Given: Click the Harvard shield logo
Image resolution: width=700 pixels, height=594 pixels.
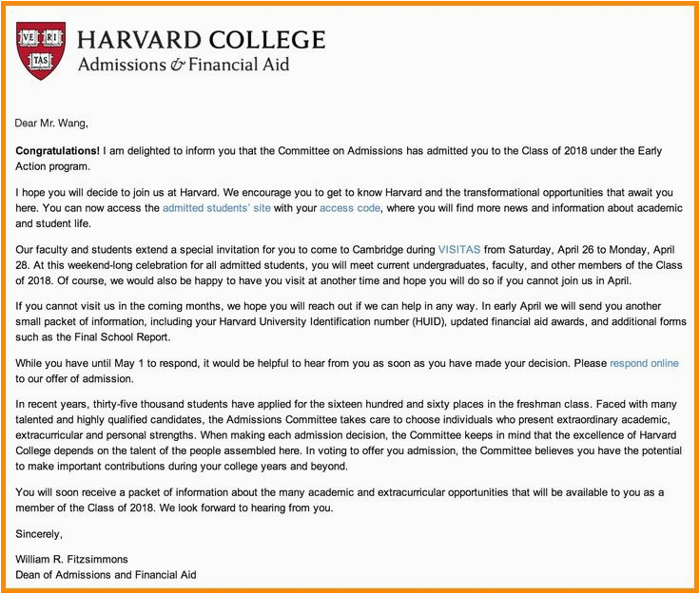Looking at the screenshot, I should point(41,50).
